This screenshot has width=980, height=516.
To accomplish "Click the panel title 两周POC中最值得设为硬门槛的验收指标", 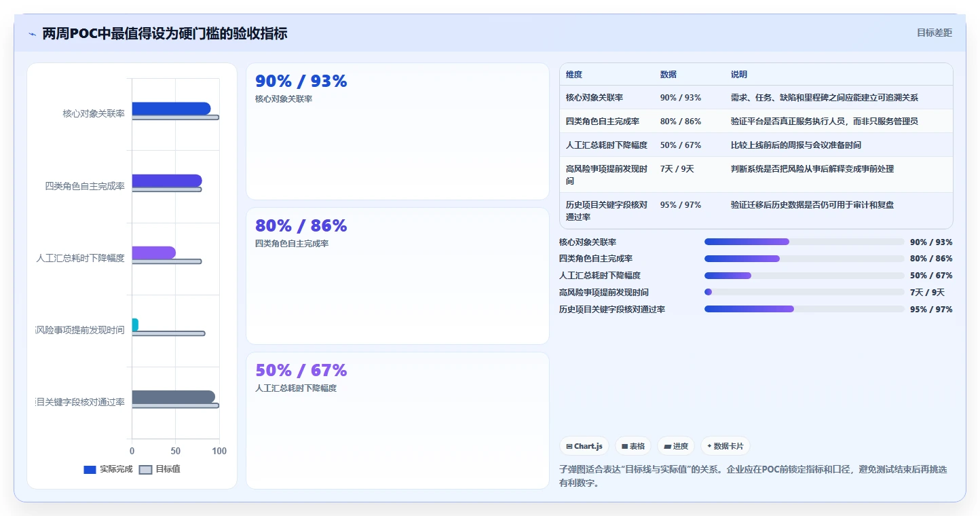I will [x=165, y=33].
